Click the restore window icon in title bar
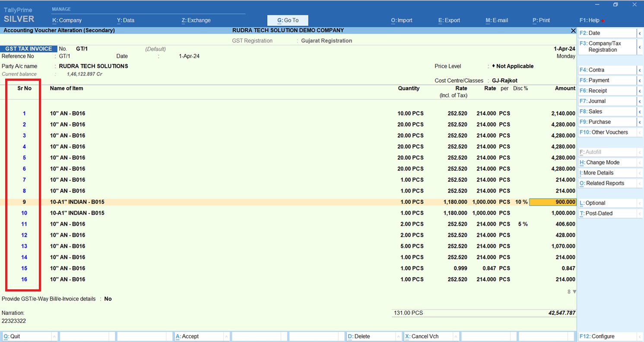 click(x=615, y=5)
